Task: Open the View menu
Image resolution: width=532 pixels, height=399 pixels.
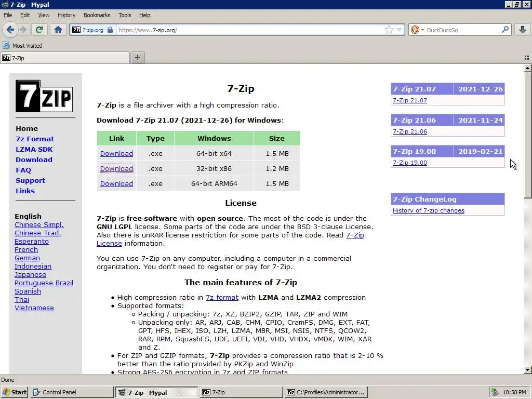Action: [x=44, y=15]
